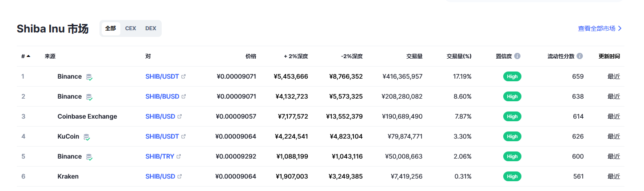This screenshot has height=191, width=644.
Task: Open KuCoin exchange source link
Action: [68, 136]
